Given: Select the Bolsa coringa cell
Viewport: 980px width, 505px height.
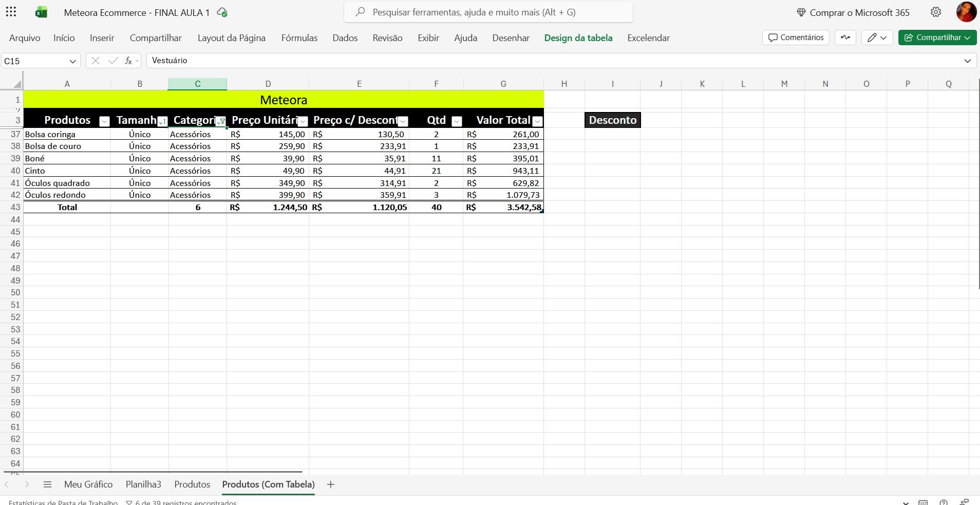Looking at the screenshot, I should point(67,134).
